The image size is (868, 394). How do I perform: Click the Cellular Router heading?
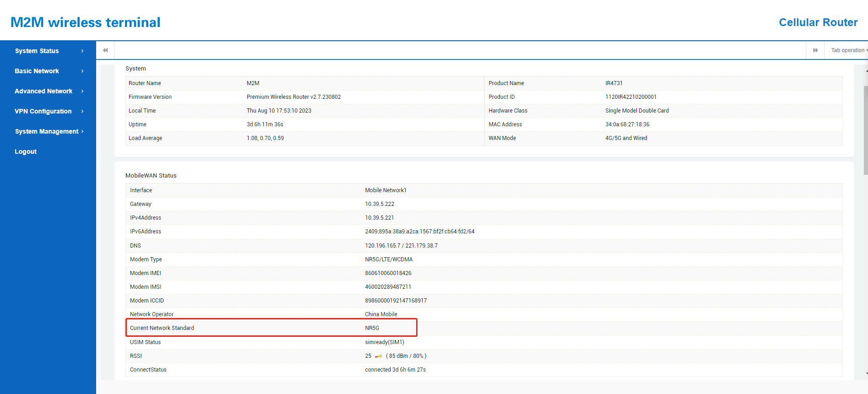coord(818,22)
